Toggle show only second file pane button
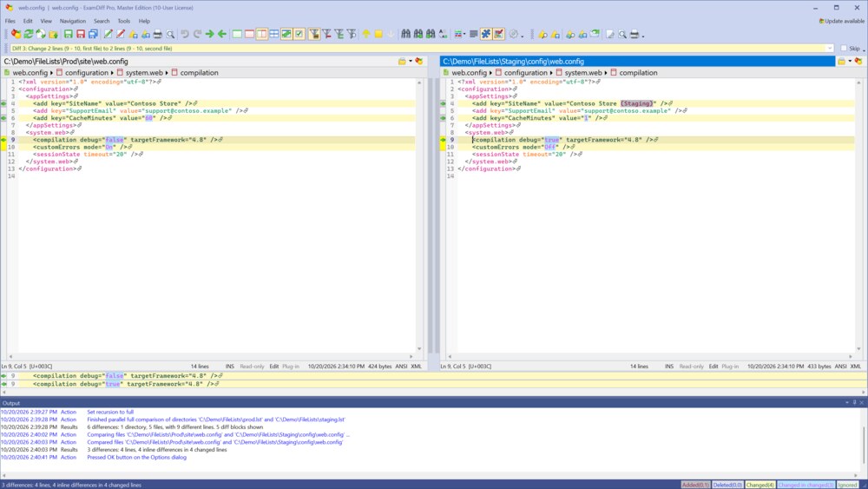This screenshot has height=489, width=868. pyautogui.click(x=249, y=35)
